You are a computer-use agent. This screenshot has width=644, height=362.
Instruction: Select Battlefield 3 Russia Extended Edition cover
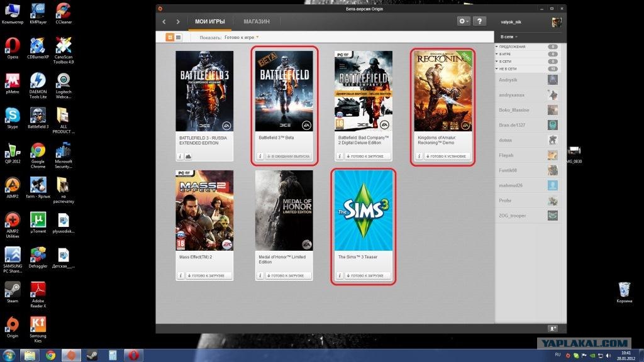[x=204, y=91]
